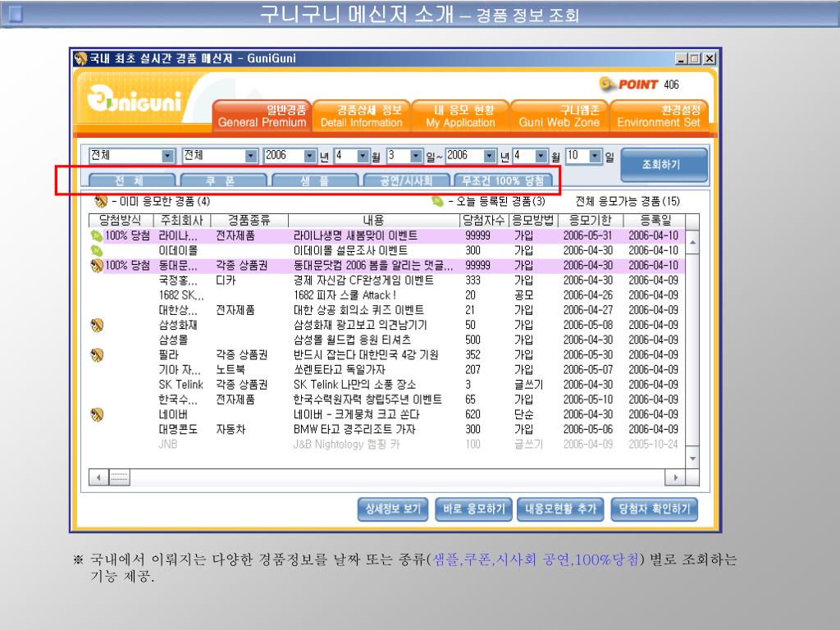840x630 pixels.
Task: Select the 1682 피자 스쿨 Attack row
Action: point(387,295)
